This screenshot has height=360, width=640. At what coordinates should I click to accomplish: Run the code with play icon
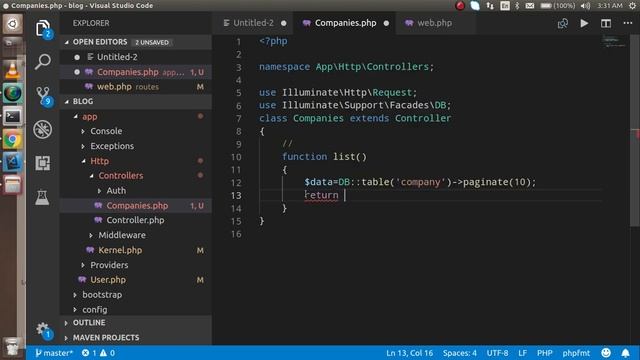coord(584,23)
